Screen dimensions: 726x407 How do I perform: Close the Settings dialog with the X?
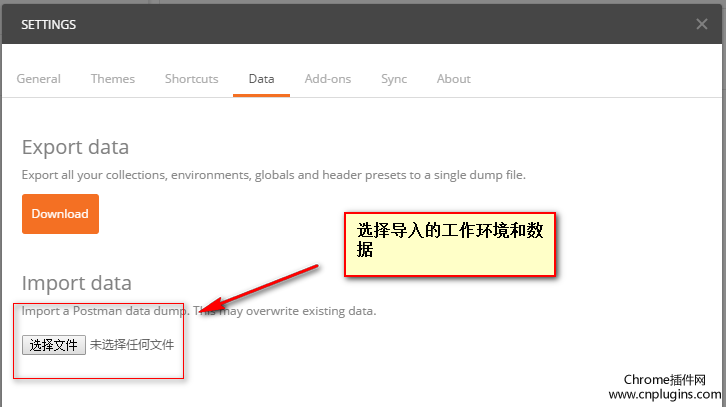[701, 24]
